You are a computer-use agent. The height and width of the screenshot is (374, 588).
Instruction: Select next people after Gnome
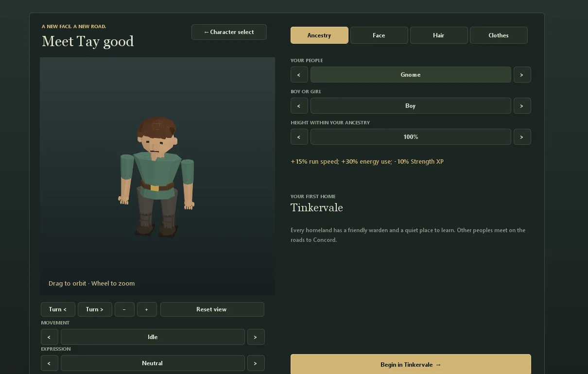522,75
